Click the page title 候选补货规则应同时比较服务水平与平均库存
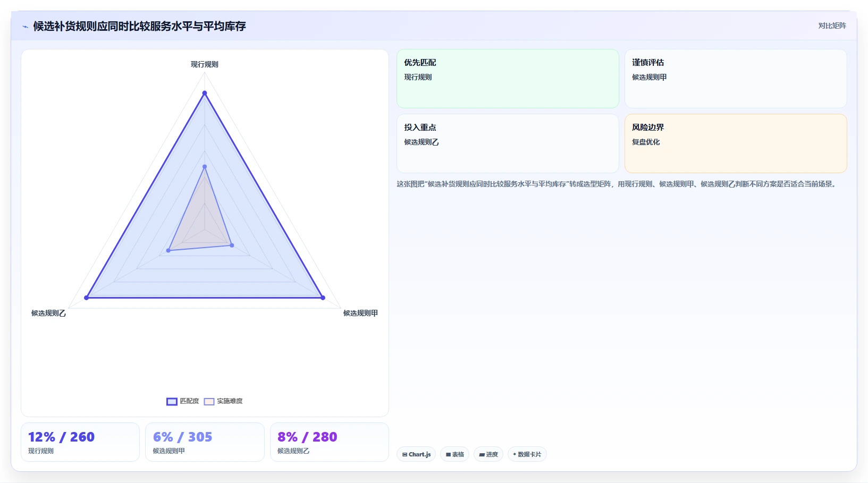 (x=139, y=27)
